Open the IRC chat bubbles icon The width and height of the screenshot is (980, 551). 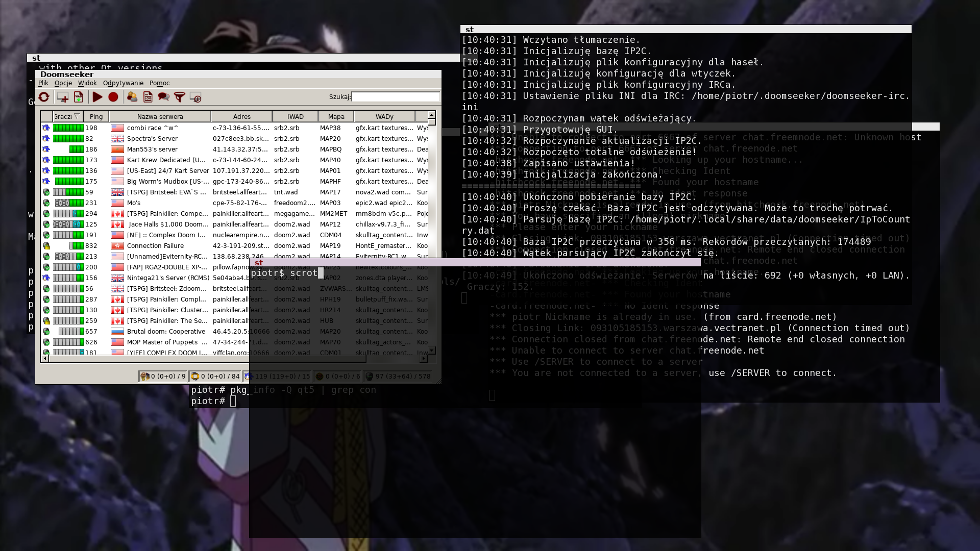[x=163, y=97]
